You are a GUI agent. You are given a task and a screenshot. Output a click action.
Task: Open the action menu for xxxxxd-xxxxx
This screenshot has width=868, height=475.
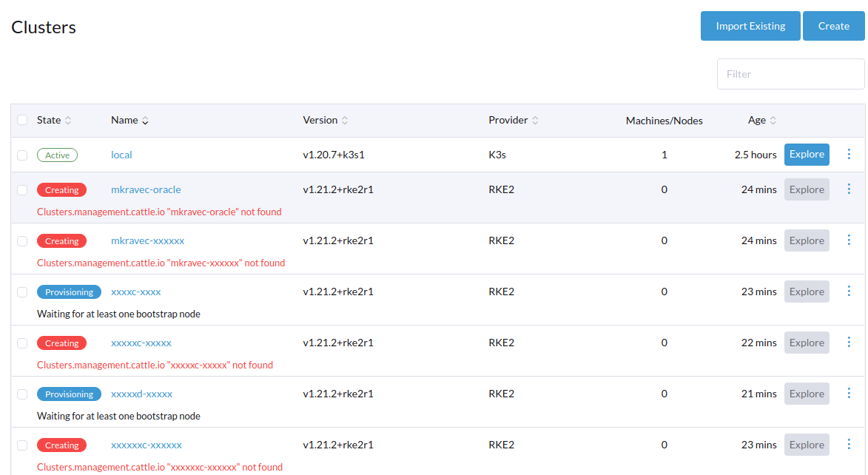pos(849,393)
